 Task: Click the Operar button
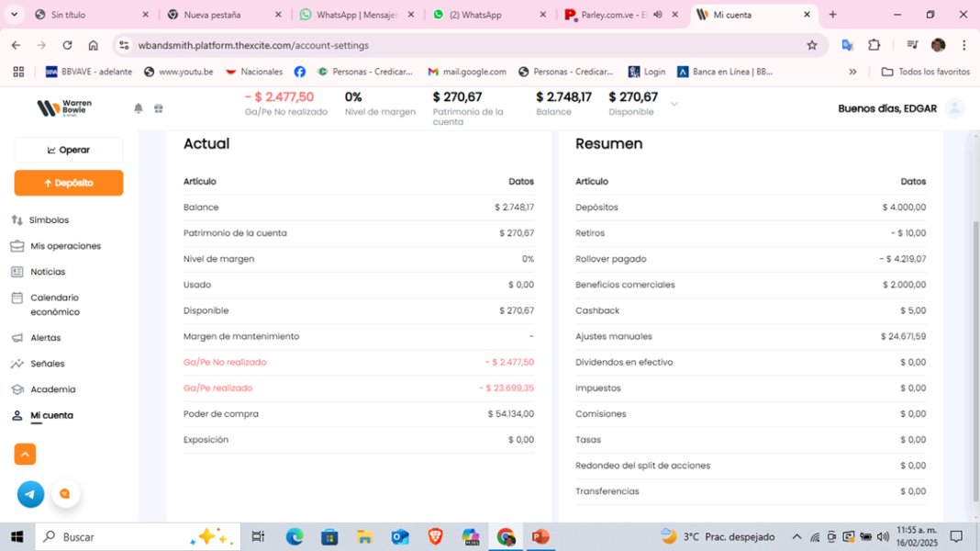(x=69, y=150)
